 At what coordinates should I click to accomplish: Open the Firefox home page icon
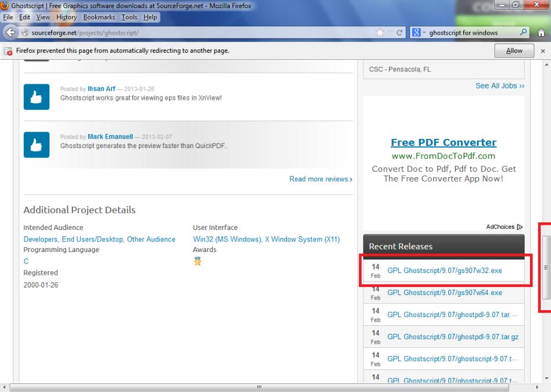[542, 33]
